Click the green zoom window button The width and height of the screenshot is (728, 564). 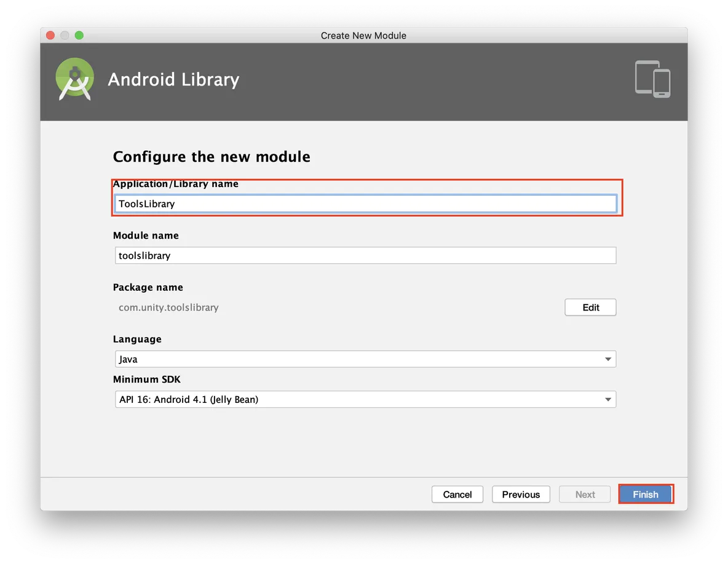coord(79,35)
